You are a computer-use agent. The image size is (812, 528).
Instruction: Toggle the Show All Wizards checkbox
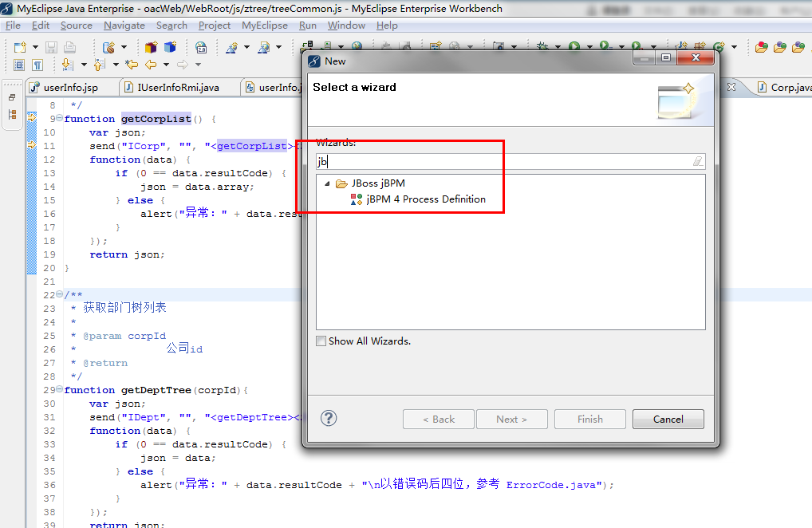point(321,341)
